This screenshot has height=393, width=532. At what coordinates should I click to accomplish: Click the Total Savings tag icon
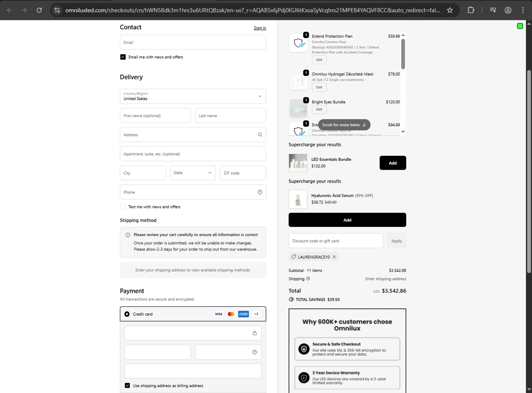(291, 299)
